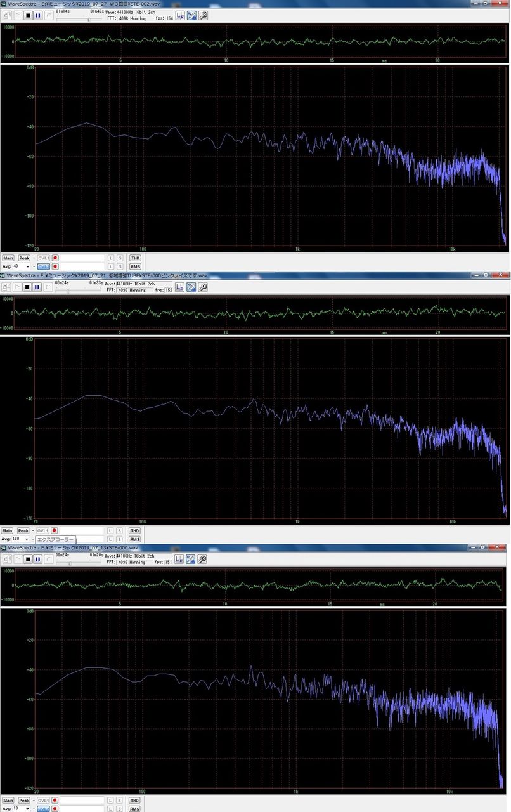This screenshot has height=812, width=511.
Task: OVL1 row L button, top window panel
Action: point(111,258)
